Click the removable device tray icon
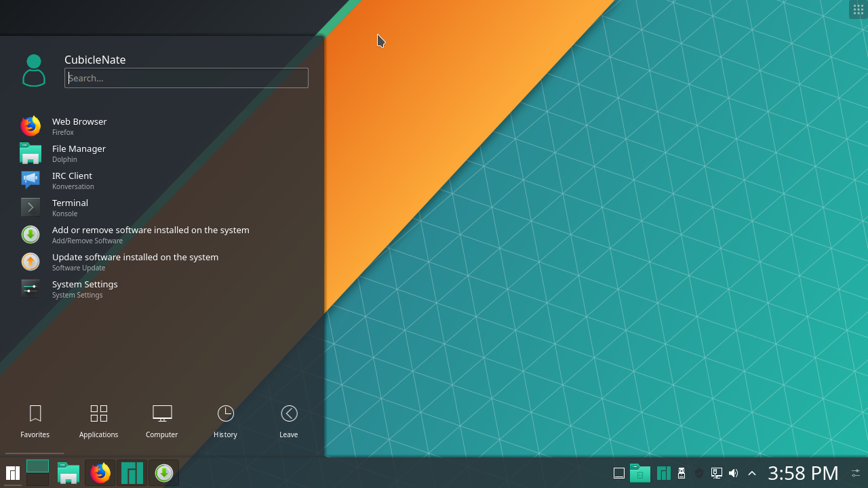This screenshot has width=868, height=488. [682, 473]
